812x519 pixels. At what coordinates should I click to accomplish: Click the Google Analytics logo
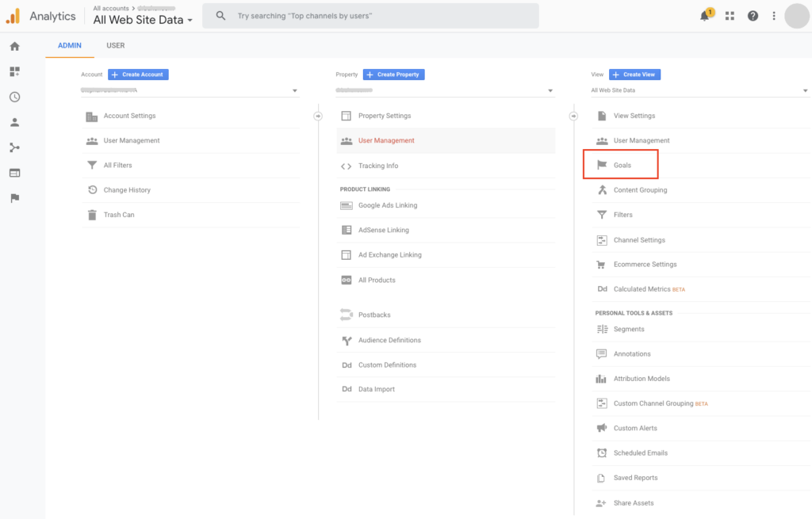(13, 16)
